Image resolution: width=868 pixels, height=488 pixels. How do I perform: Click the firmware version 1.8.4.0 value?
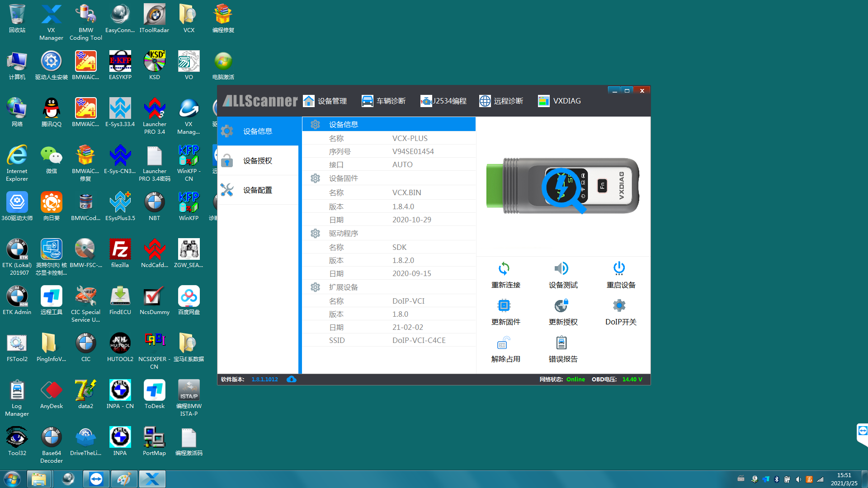click(403, 206)
